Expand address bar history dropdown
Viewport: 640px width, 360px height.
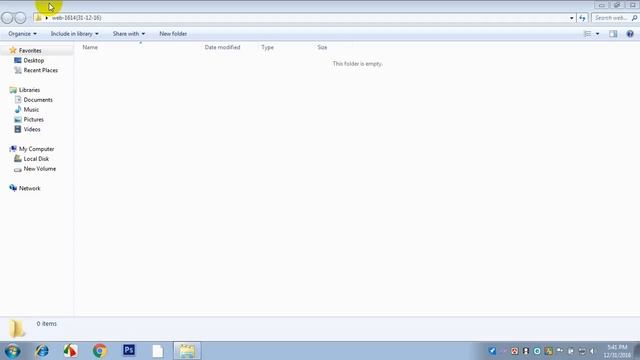(x=571, y=18)
